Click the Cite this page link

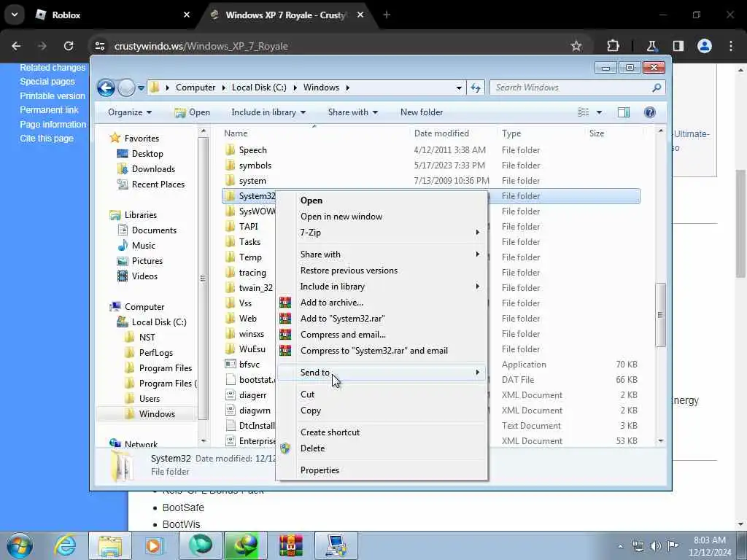(x=47, y=139)
